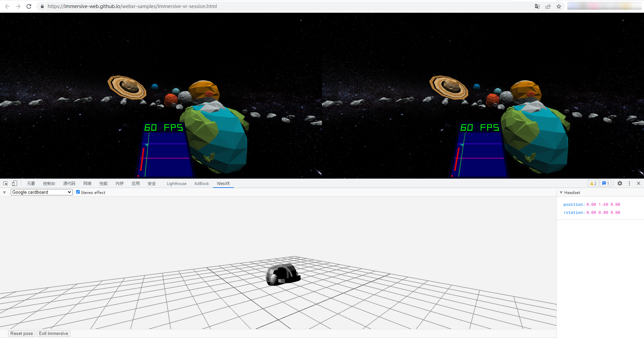
Task: Open the Google cardboard device dropdown
Action: click(41, 192)
